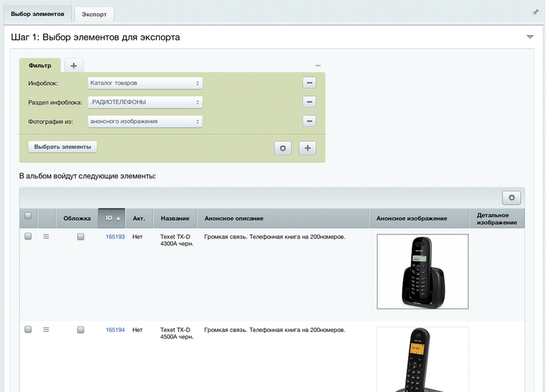Screen dimensions: 546x392
Task: Select row checkbox for item 165194
Action: coord(28,329)
